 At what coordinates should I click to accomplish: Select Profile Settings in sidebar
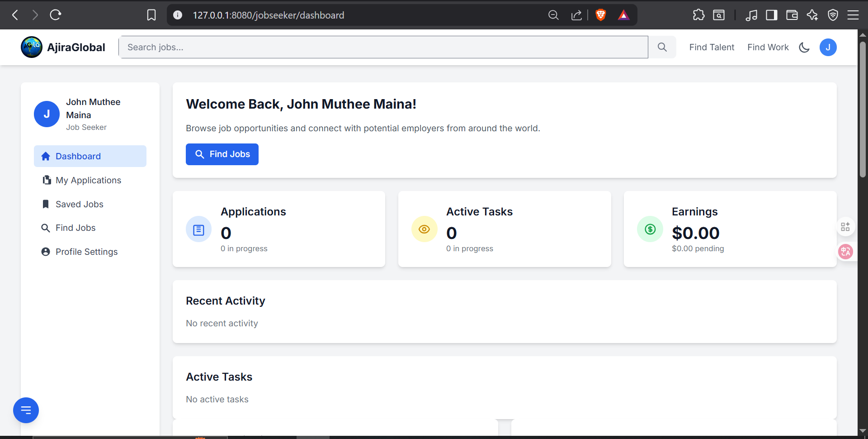pyautogui.click(x=86, y=252)
